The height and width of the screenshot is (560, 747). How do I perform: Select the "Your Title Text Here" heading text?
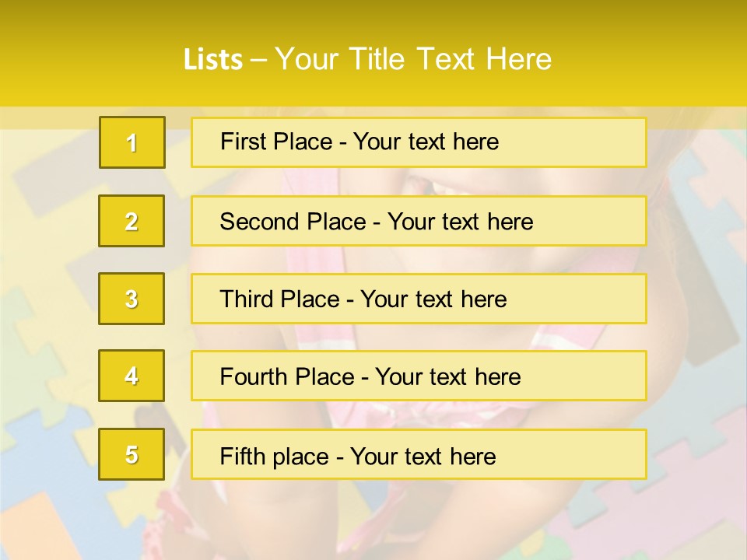tap(413, 60)
